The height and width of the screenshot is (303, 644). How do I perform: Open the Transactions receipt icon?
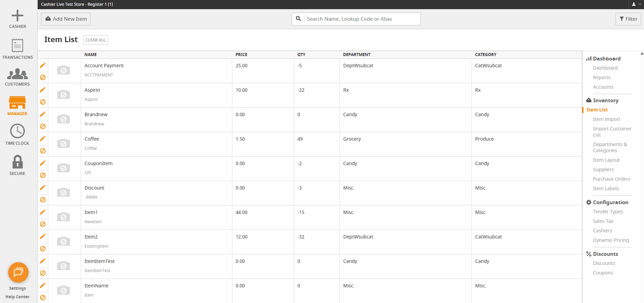pos(17,46)
